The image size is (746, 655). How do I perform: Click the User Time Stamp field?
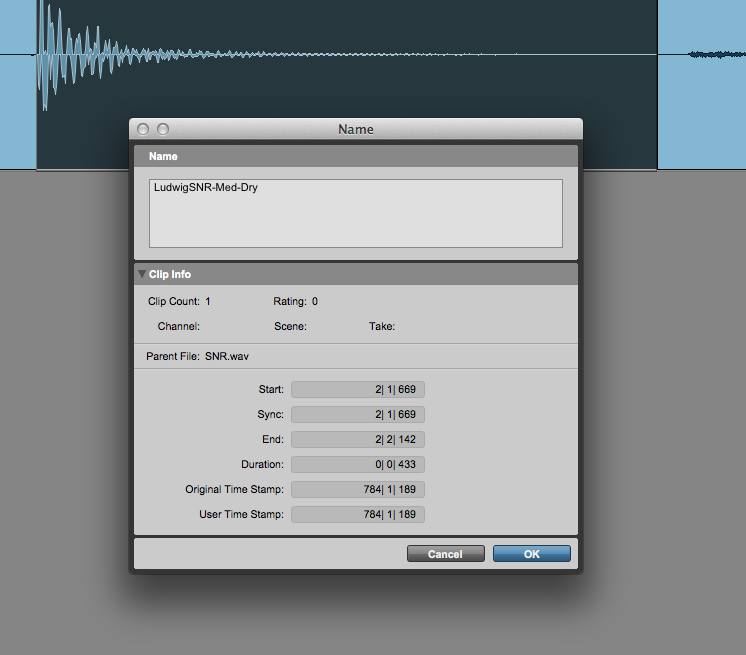tap(358, 514)
